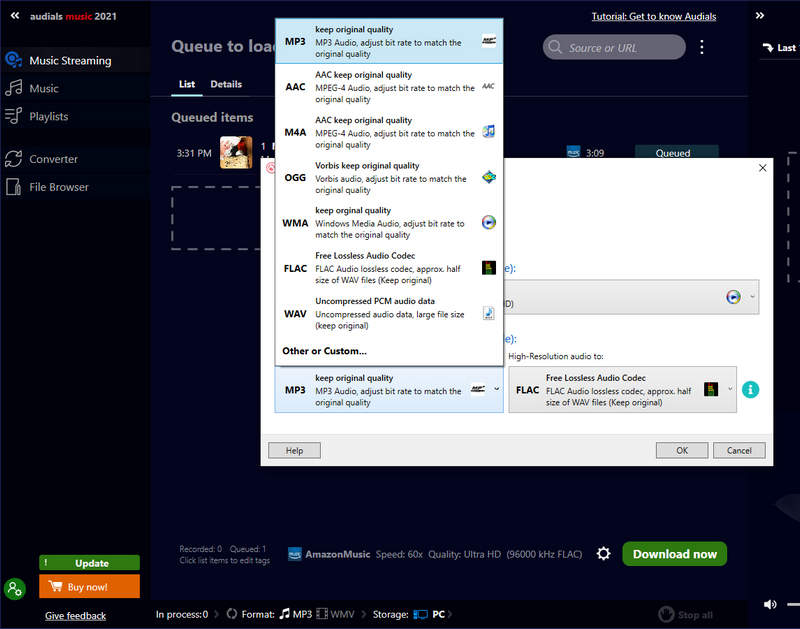The width and height of the screenshot is (800, 629).
Task: Open user account settings icon
Action: [x=14, y=589]
